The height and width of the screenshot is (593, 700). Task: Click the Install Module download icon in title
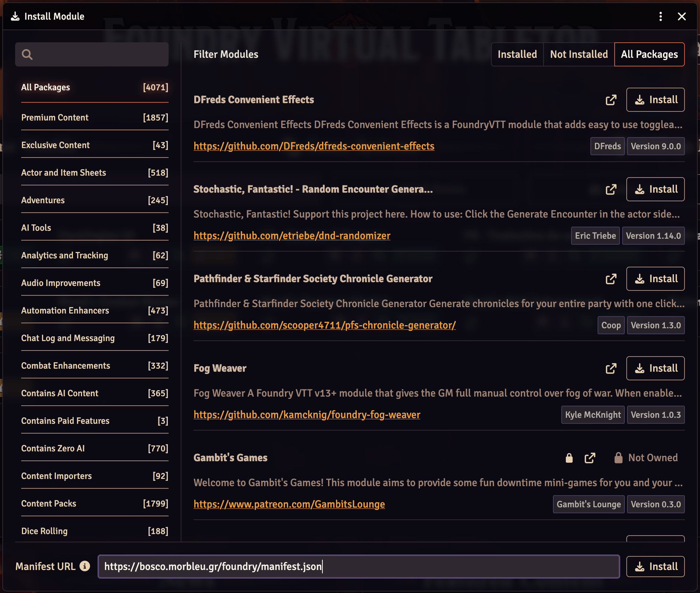click(x=15, y=16)
